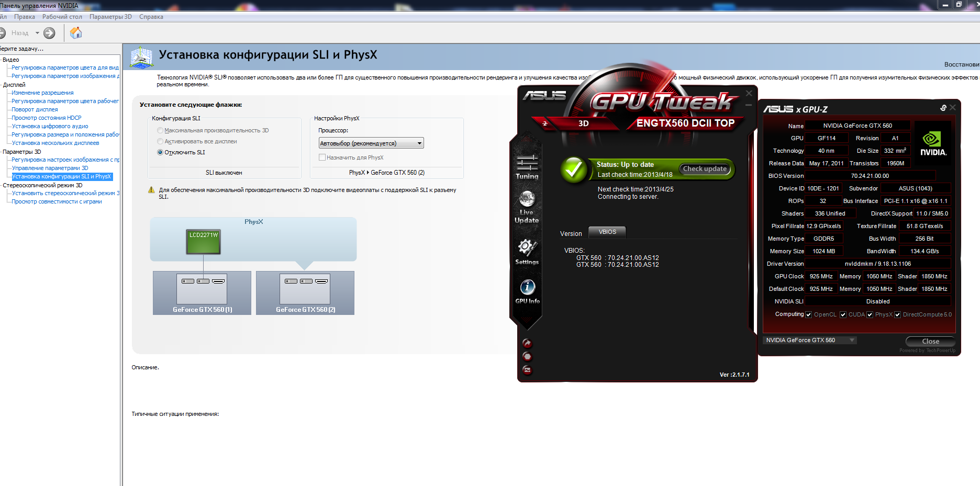Open Settings in GPU Tweak

point(527,252)
